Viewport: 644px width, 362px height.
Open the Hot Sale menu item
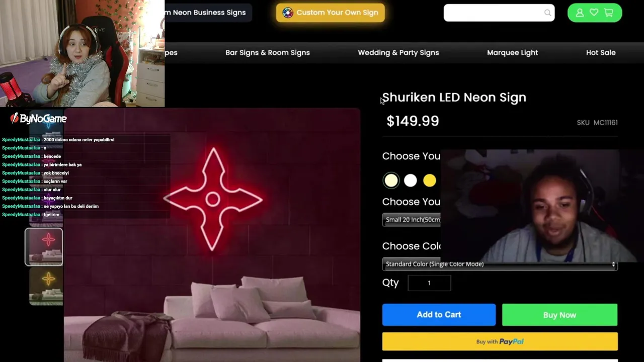[x=601, y=52]
